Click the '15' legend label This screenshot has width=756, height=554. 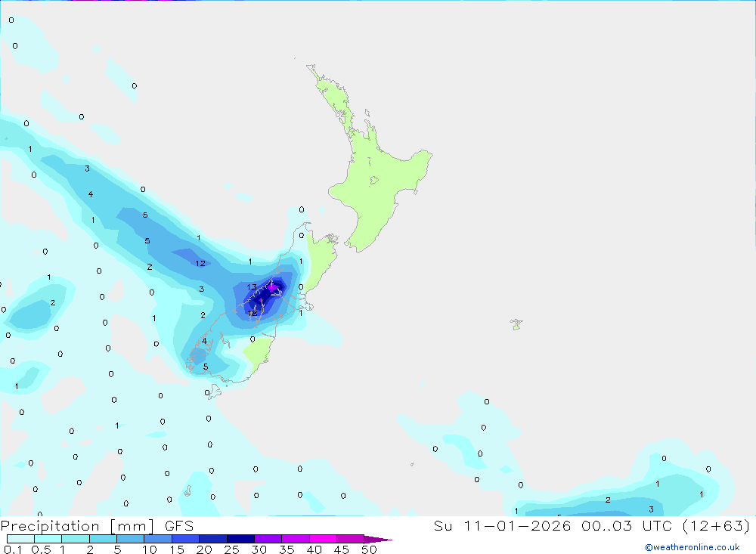[177, 549]
